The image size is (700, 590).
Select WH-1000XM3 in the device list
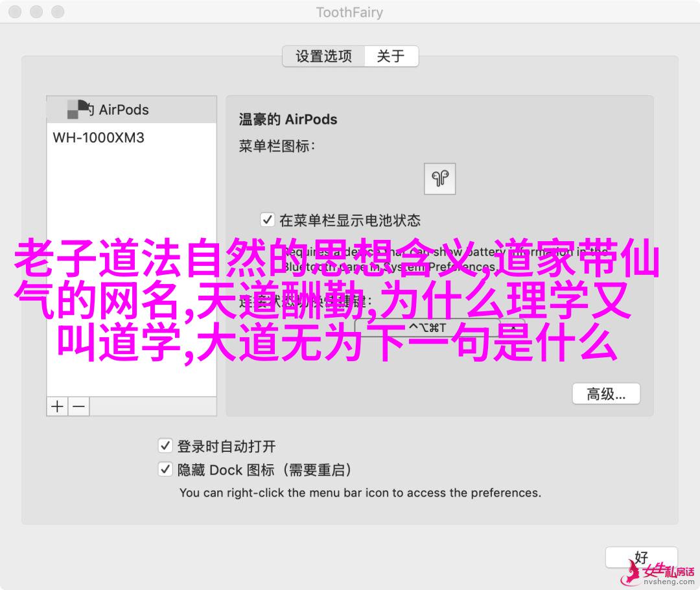(132, 137)
